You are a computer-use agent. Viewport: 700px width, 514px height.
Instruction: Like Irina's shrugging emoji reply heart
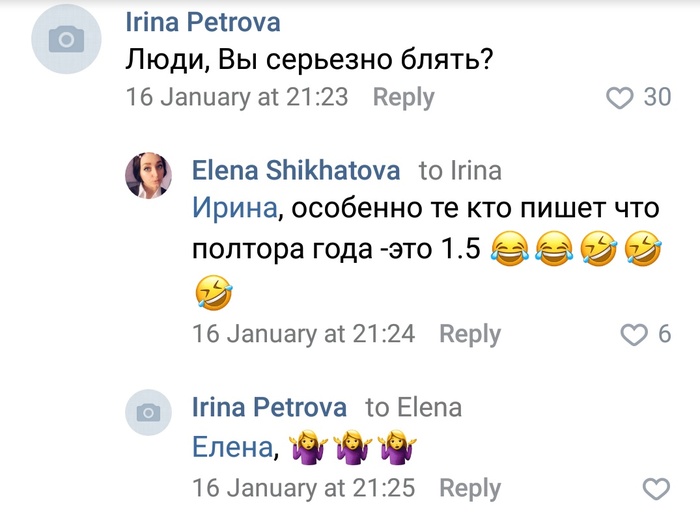655,489
